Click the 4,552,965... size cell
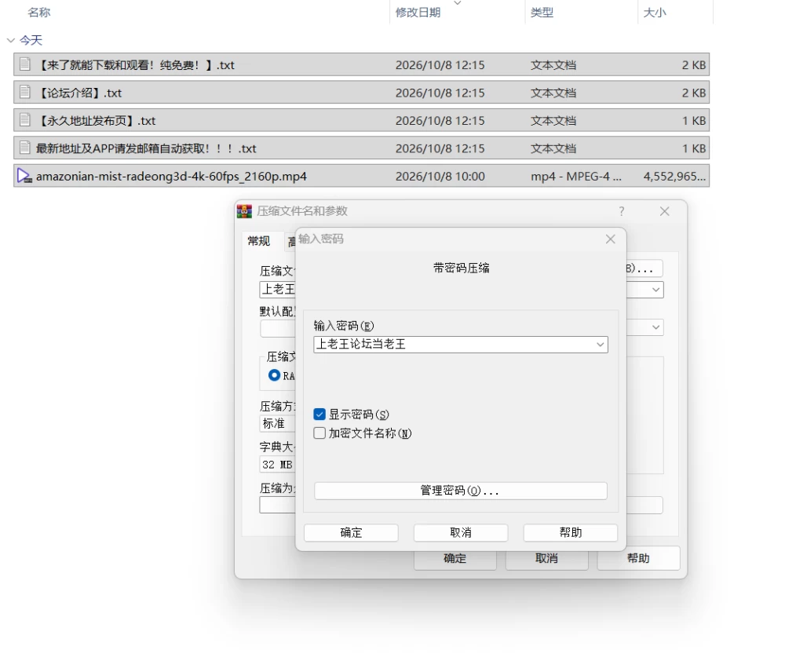 [x=674, y=177]
